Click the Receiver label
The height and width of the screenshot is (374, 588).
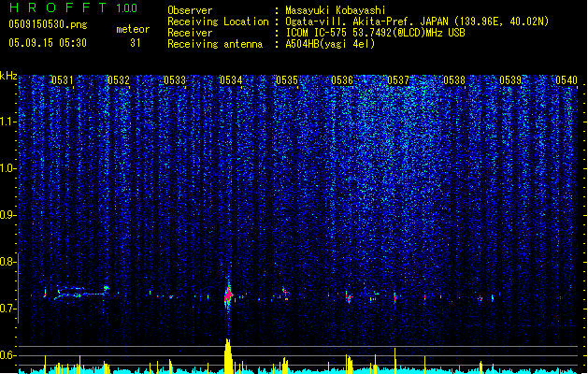click(190, 33)
